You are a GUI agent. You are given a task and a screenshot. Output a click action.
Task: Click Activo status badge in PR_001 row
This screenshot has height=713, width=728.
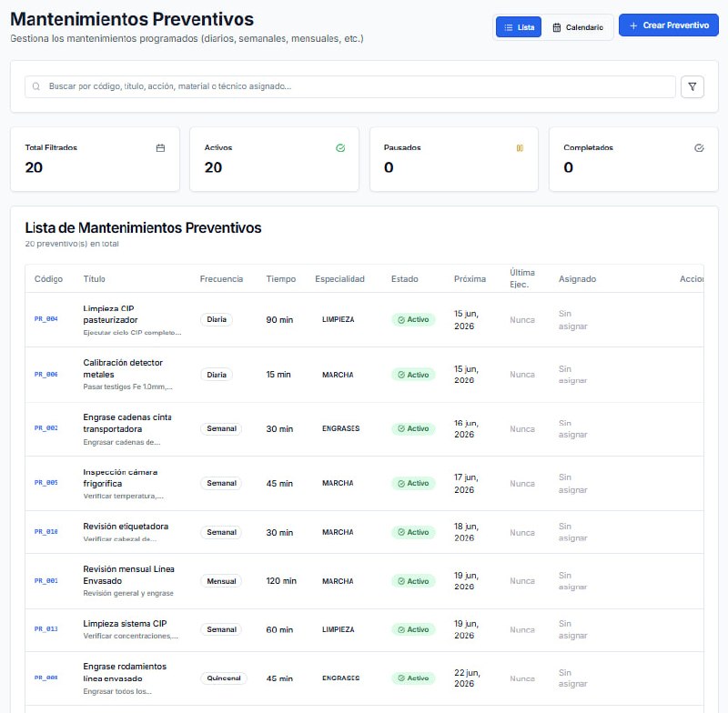[413, 581]
